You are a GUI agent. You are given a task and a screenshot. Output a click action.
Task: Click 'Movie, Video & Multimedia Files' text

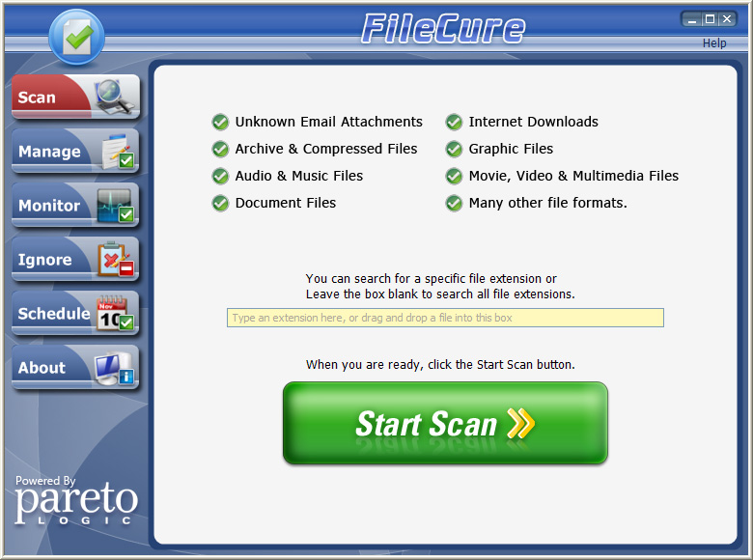tap(573, 176)
